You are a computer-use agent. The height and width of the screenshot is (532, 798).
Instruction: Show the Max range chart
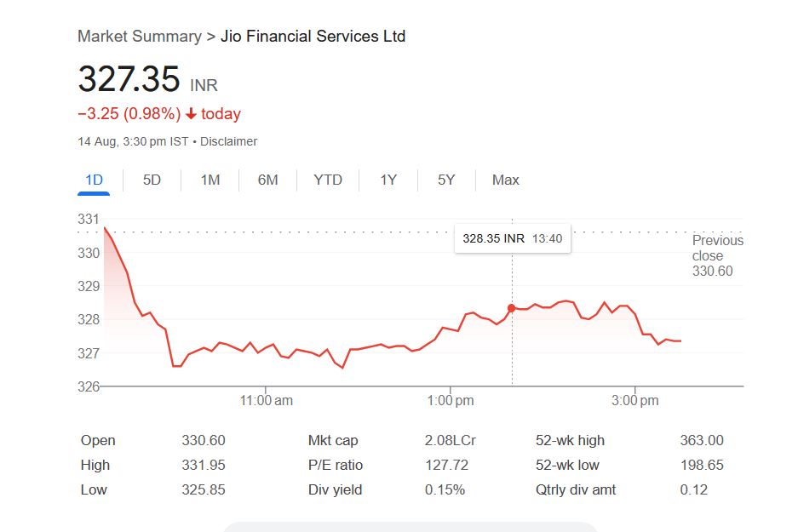(x=505, y=180)
